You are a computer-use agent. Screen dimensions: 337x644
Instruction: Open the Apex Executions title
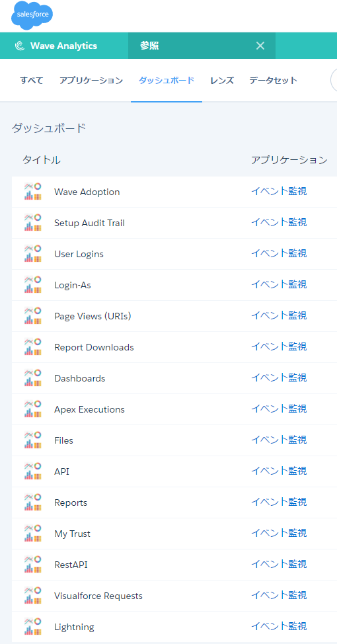click(x=89, y=409)
